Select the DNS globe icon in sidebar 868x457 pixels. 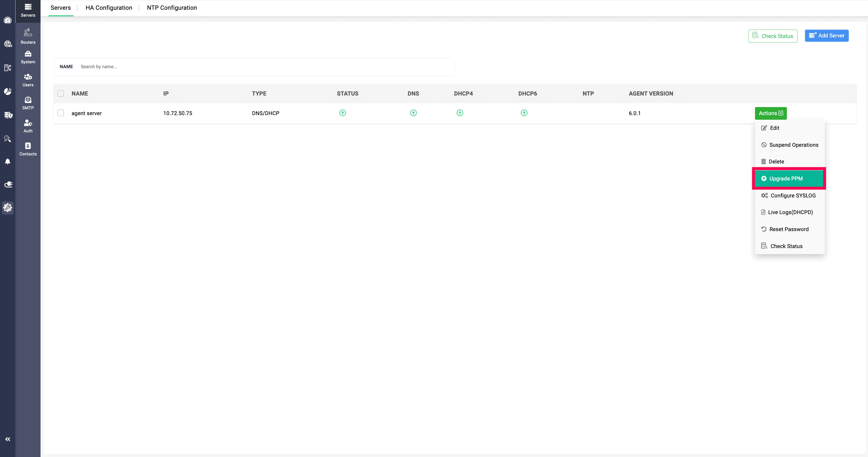click(7, 44)
